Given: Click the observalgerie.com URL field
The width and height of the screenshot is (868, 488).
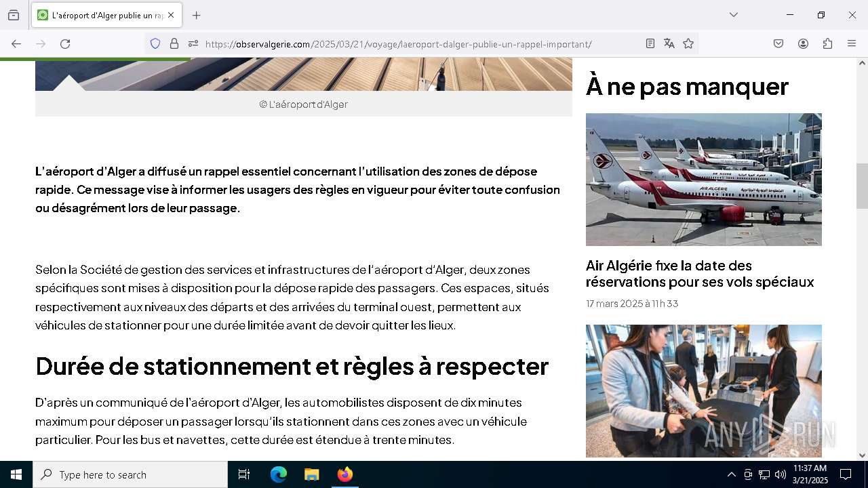Looking at the screenshot, I should 420,44.
